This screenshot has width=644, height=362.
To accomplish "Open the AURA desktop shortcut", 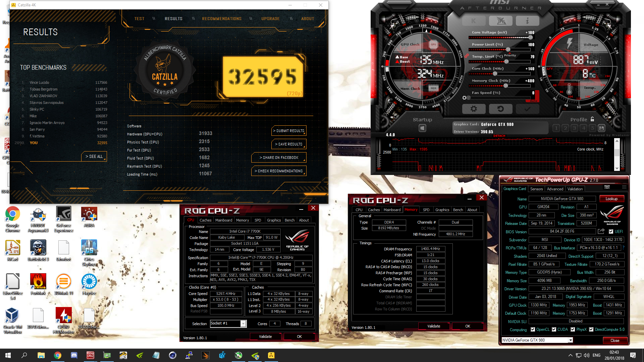I will (89, 217).
